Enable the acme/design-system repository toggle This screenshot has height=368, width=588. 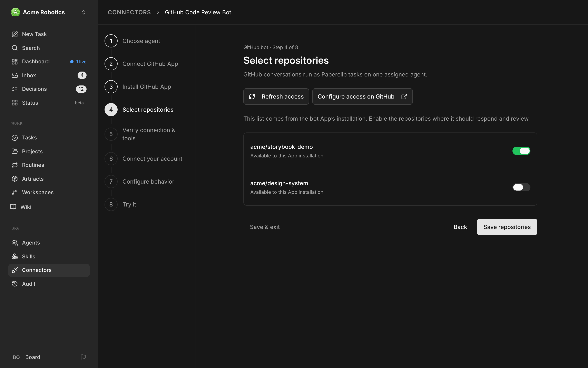point(521,187)
